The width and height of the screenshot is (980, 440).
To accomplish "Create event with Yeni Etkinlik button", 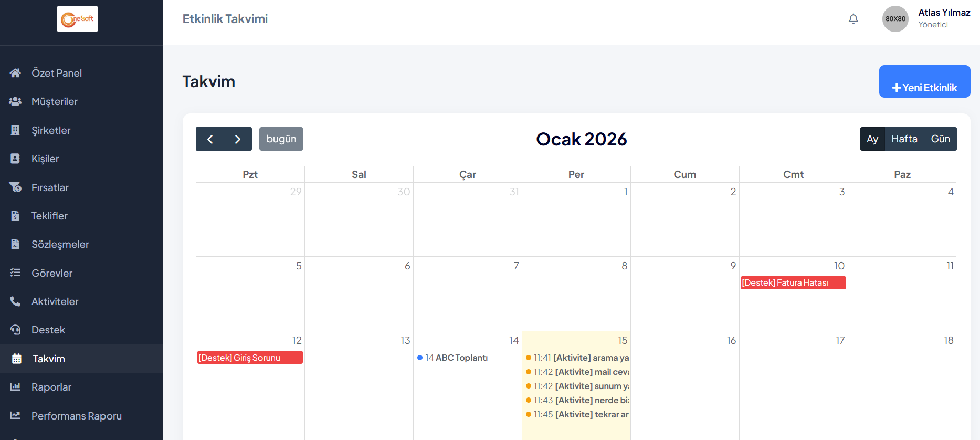I will (x=924, y=82).
